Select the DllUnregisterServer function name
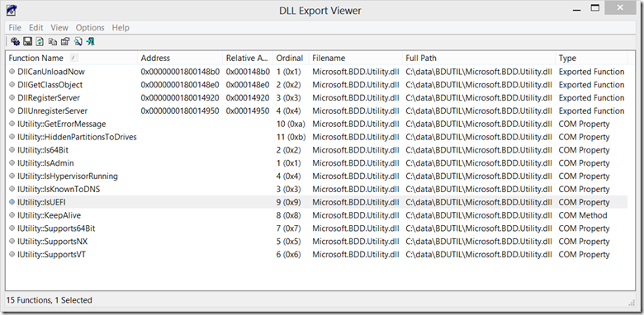 52,110
